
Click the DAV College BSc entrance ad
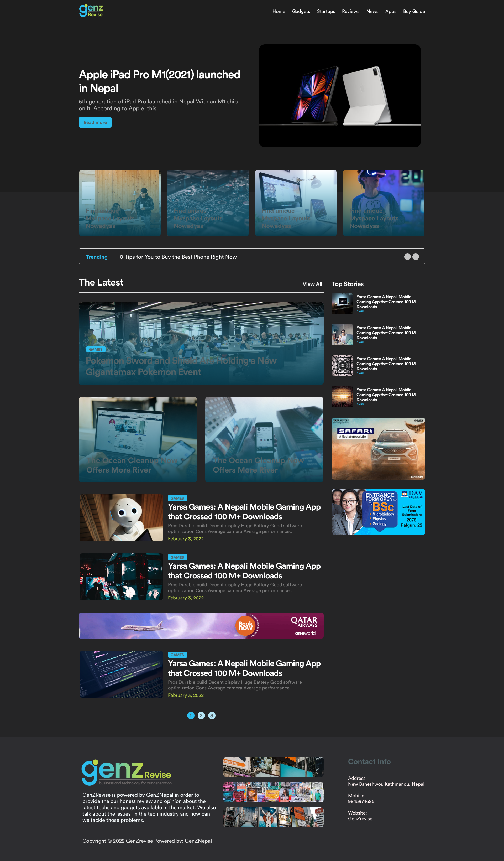point(378,512)
